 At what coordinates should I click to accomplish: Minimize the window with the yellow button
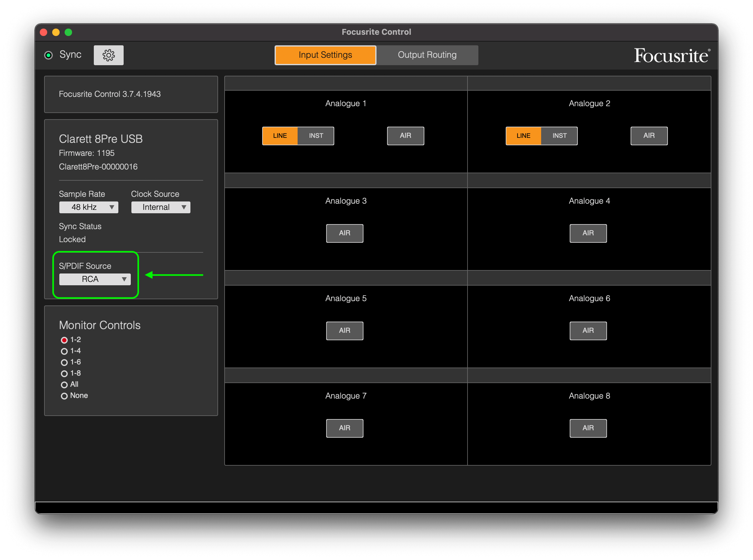56,32
